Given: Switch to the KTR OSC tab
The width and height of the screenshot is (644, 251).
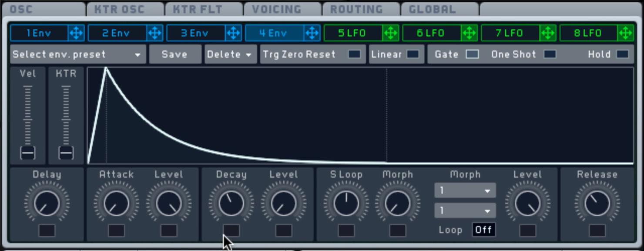Looking at the screenshot, I should coord(125,9).
